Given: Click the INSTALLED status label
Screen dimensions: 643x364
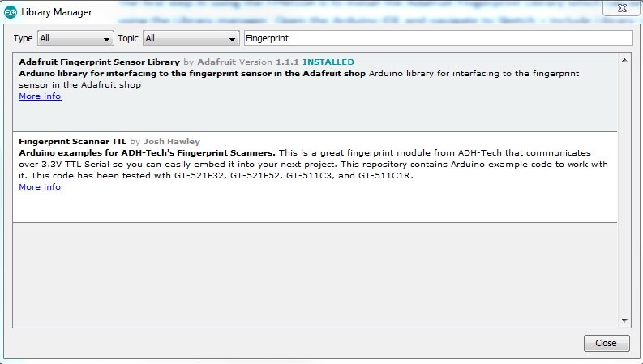Looking at the screenshot, I should tap(328, 62).
